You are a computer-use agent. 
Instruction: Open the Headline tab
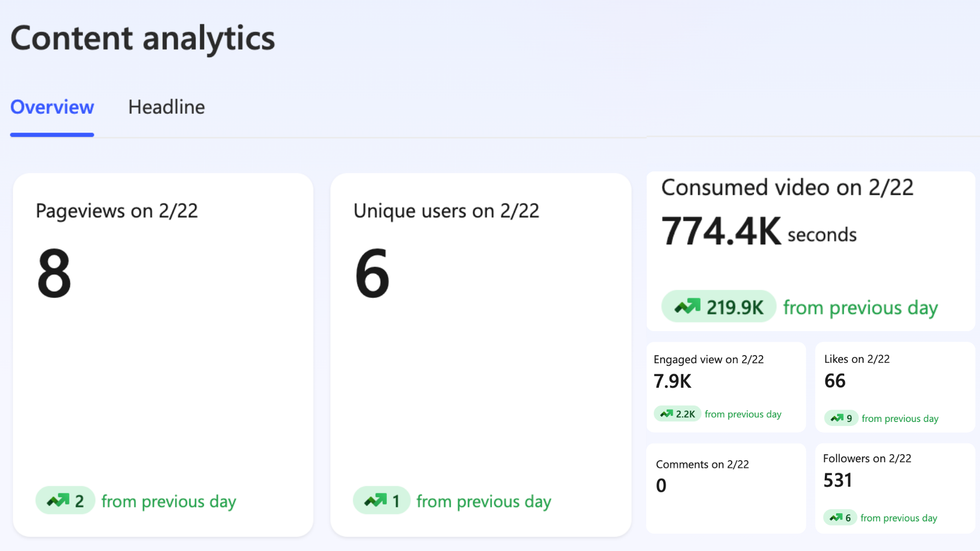coord(166,107)
